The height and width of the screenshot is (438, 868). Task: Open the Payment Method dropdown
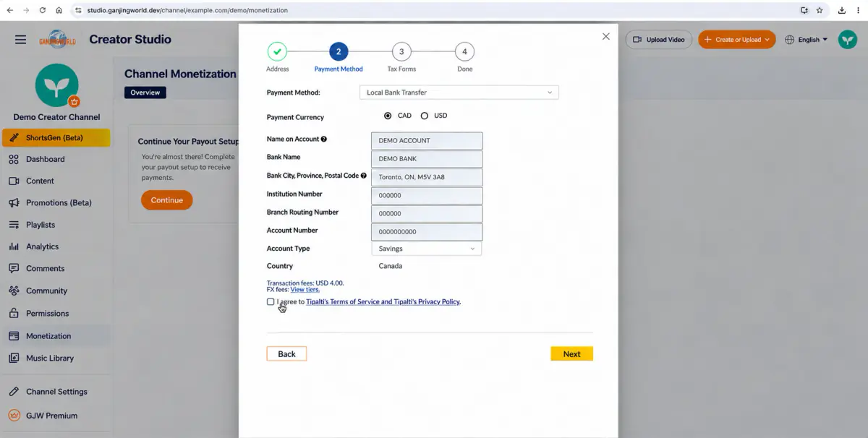coord(459,93)
